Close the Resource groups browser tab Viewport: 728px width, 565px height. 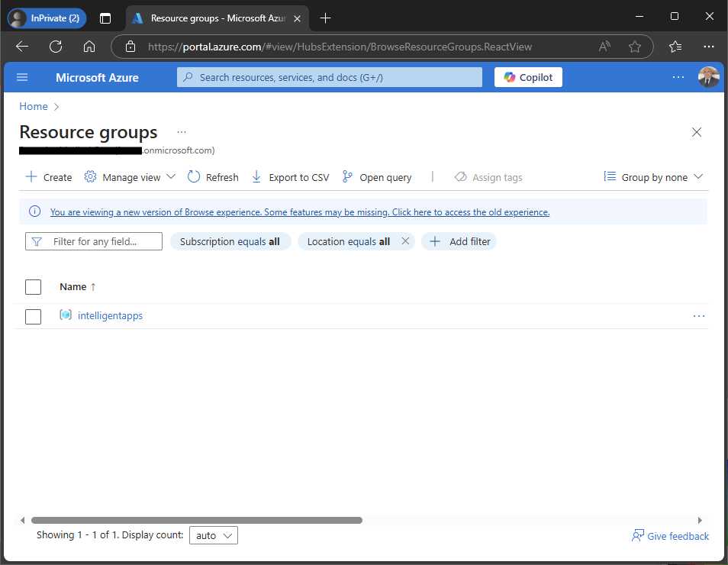click(297, 18)
